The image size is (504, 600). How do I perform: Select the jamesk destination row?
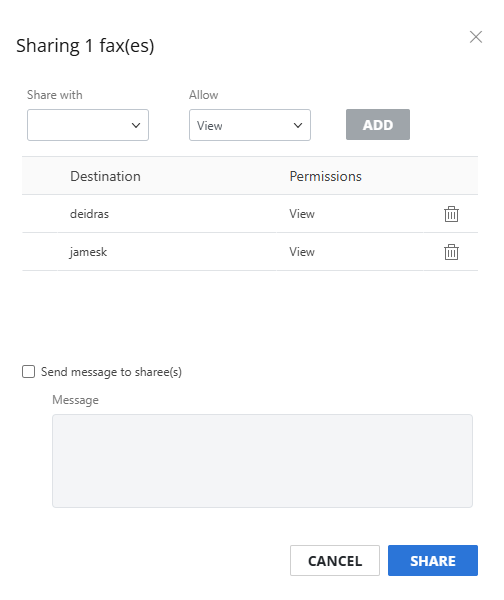[x=250, y=252]
